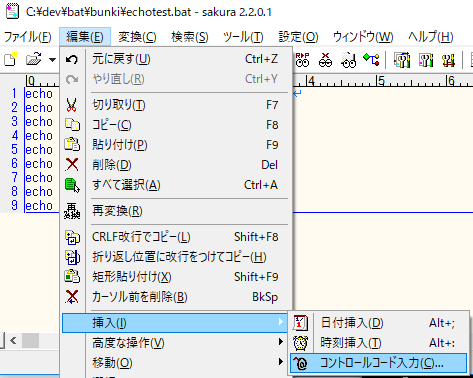
Task: Choose すべて選択(A) menu entry
Action: (x=175, y=185)
